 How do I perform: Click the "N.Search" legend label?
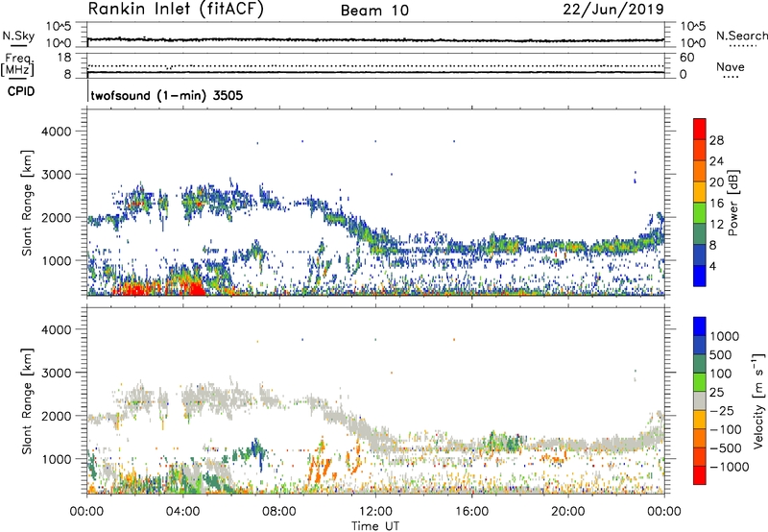coord(741,36)
